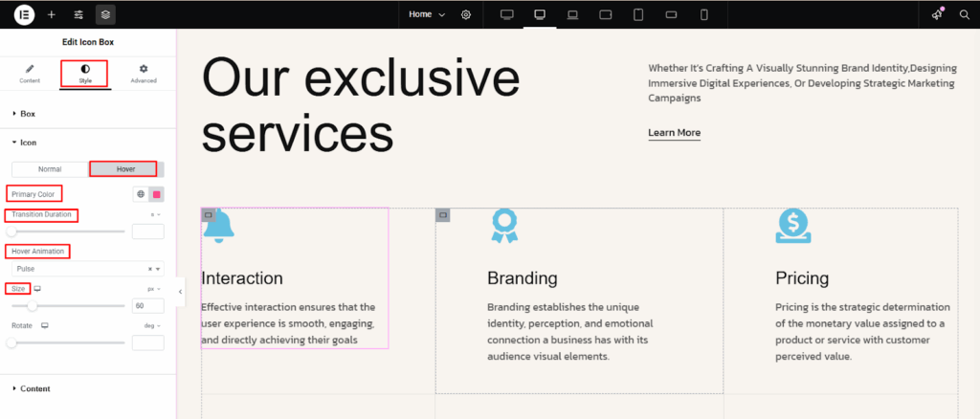Screen dimensions: 980x419
Task: Switch to laptop device preview
Action: pyautogui.click(x=572, y=14)
